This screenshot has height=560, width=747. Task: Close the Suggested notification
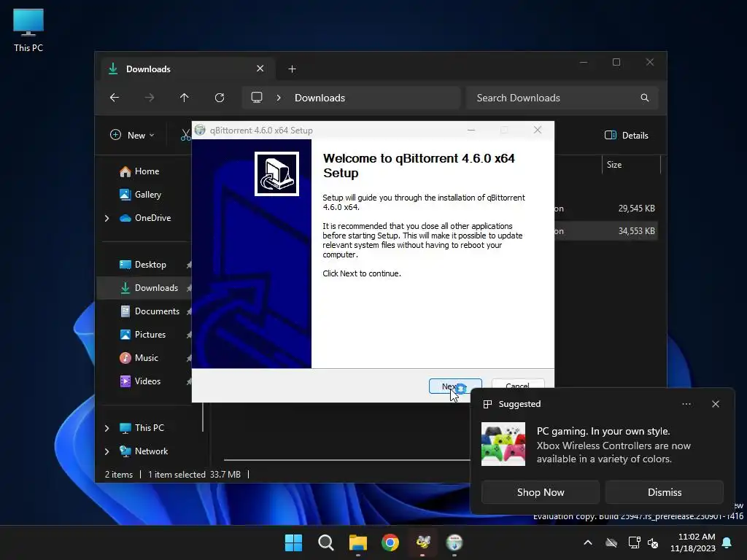[x=716, y=404]
